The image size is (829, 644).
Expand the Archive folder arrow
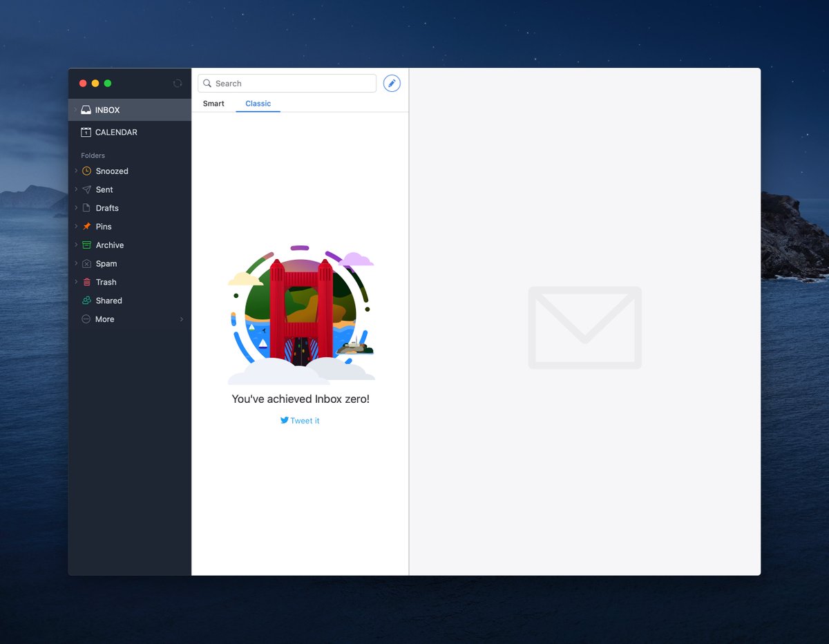click(76, 245)
